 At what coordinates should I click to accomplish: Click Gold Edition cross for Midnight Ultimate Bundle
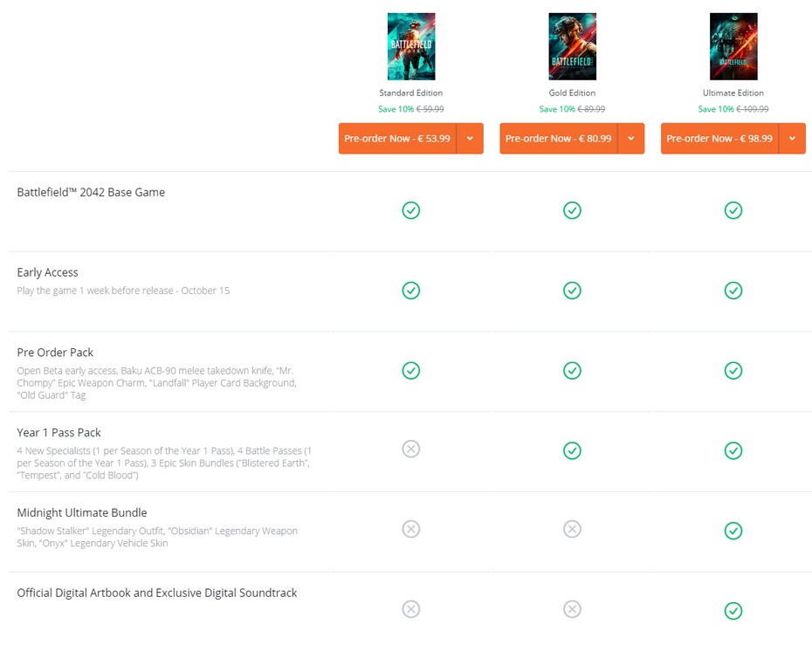572,529
